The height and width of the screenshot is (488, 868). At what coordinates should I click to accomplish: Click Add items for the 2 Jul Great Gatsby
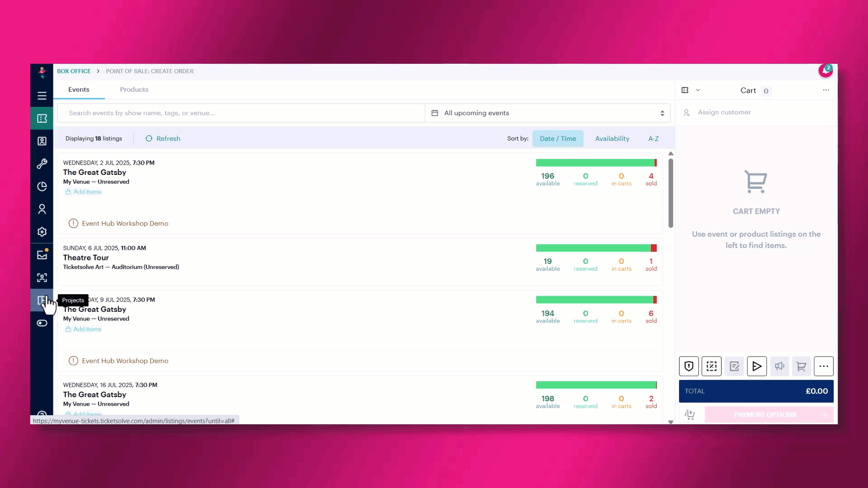click(84, 192)
